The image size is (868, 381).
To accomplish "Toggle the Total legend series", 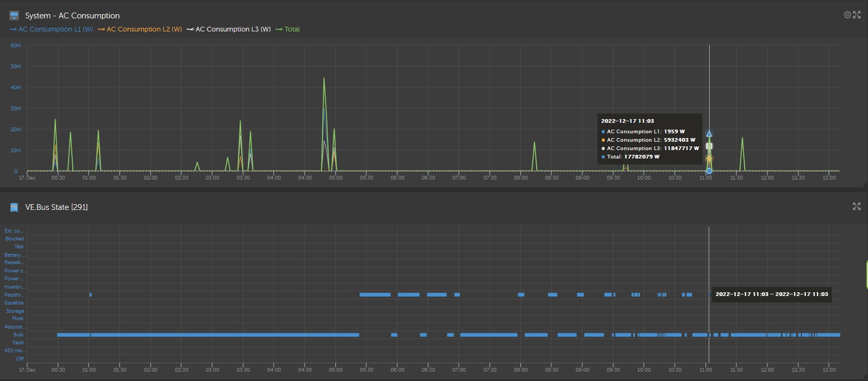I will click(288, 29).
